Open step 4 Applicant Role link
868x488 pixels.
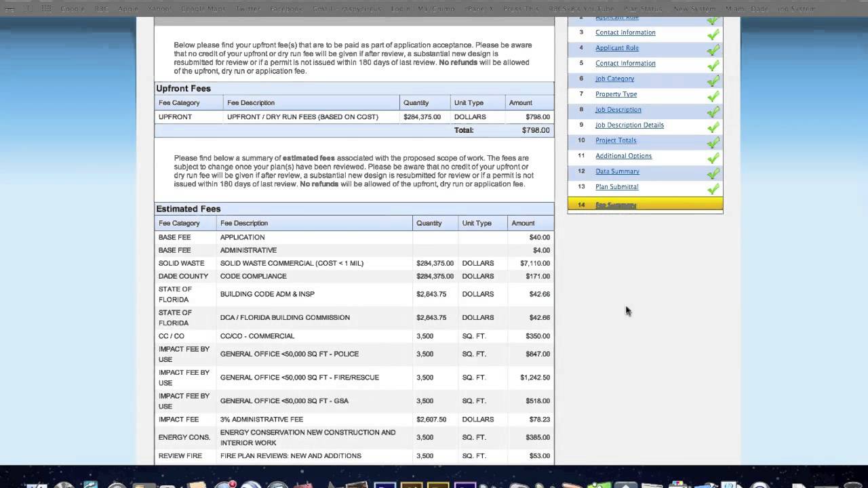(617, 48)
